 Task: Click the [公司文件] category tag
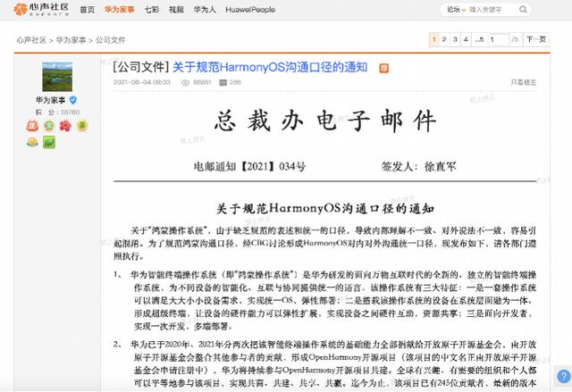tap(141, 67)
